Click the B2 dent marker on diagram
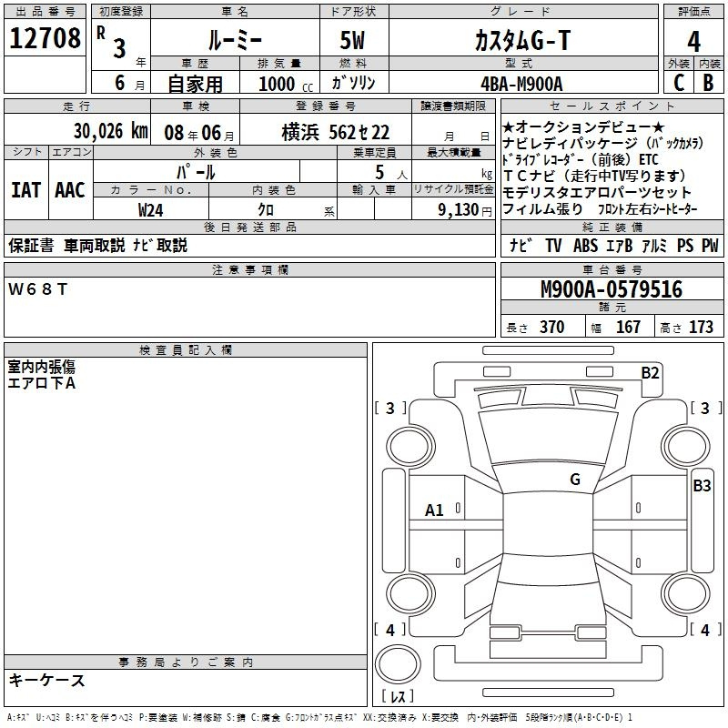Viewport: 728px width, 728px height. tap(650, 371)
